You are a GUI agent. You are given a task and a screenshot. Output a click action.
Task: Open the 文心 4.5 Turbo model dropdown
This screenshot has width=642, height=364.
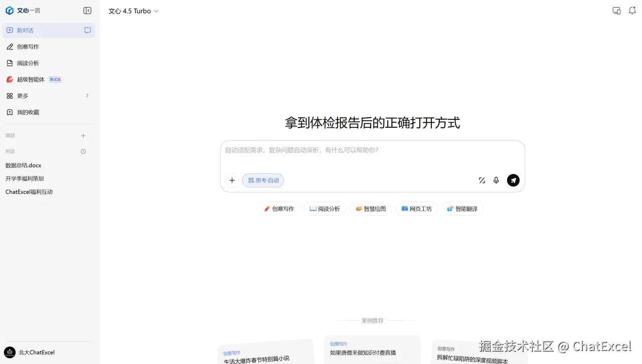(x=133, y=11)
